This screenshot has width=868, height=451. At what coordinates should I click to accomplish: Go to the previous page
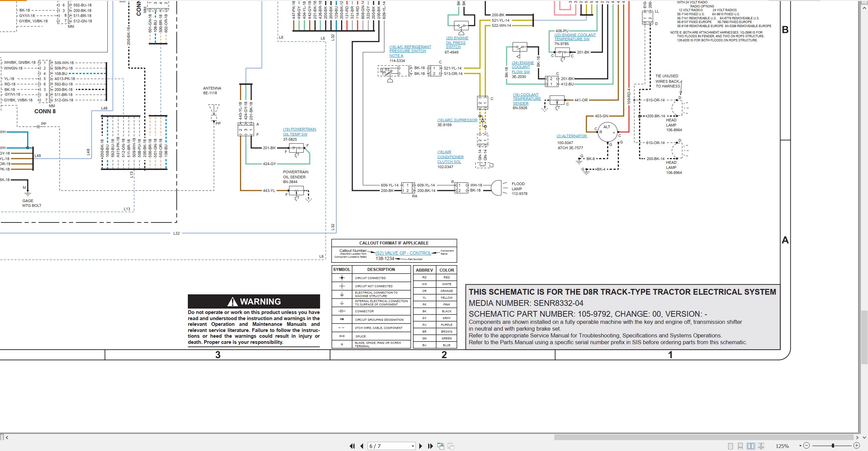(362, 446)
